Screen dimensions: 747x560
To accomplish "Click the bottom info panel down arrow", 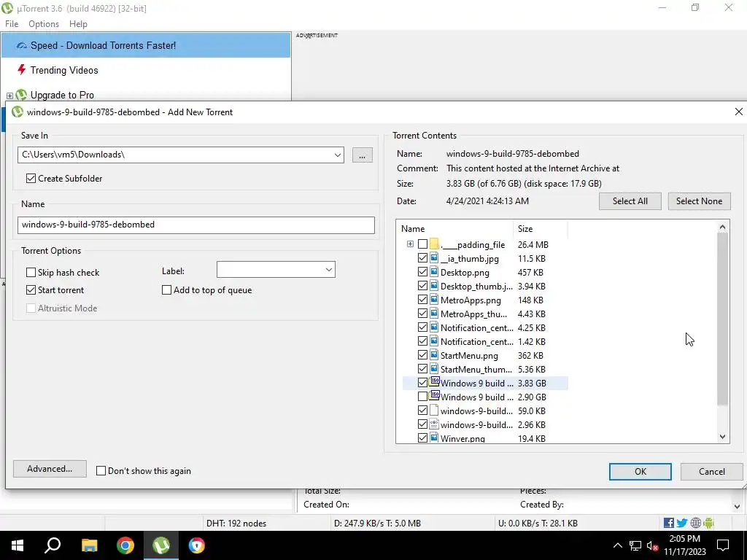I will pyautogui.click(x=737, y=506).
